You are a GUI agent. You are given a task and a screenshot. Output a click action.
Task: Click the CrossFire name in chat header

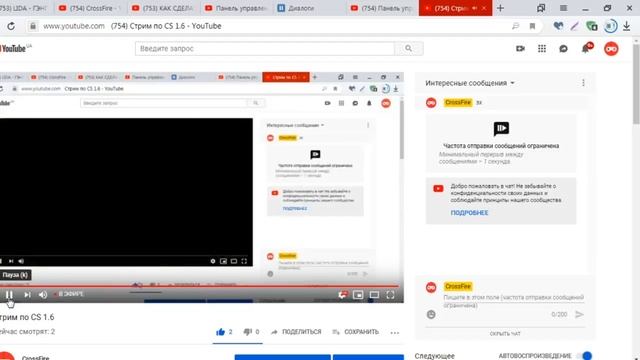point(458,102)
